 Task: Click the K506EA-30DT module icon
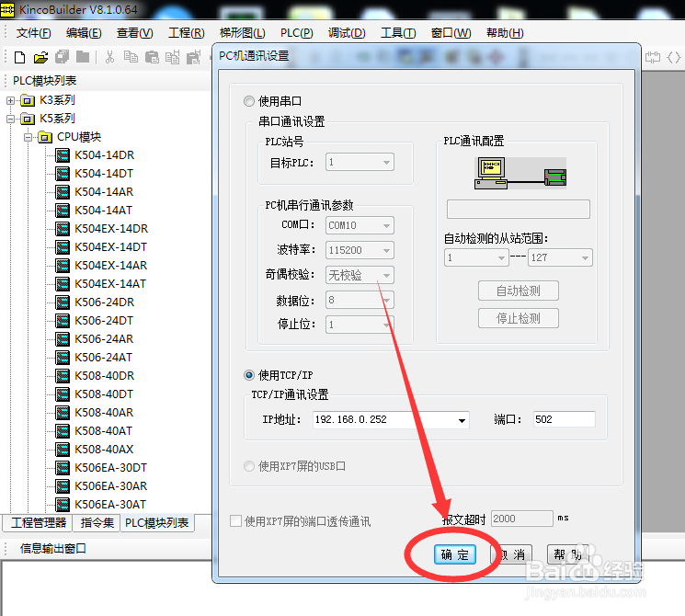tap(63, 468)
